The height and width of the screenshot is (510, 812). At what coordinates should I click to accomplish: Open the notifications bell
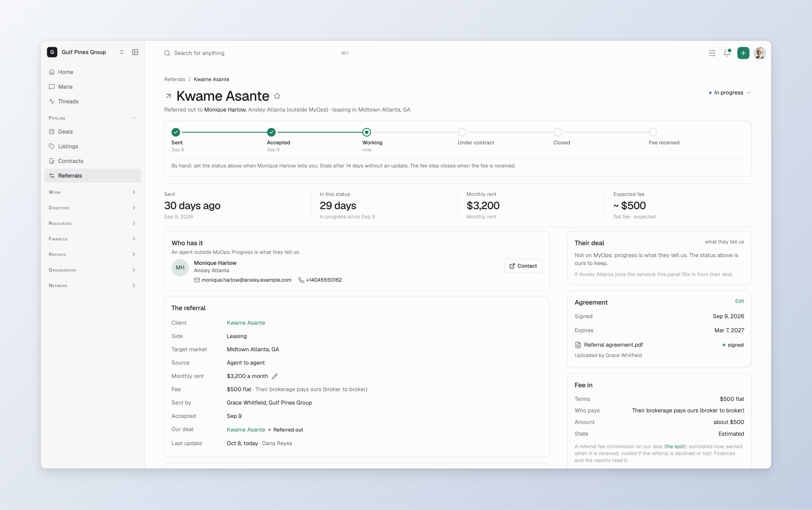pyautogui.click(x=727, y=53)
